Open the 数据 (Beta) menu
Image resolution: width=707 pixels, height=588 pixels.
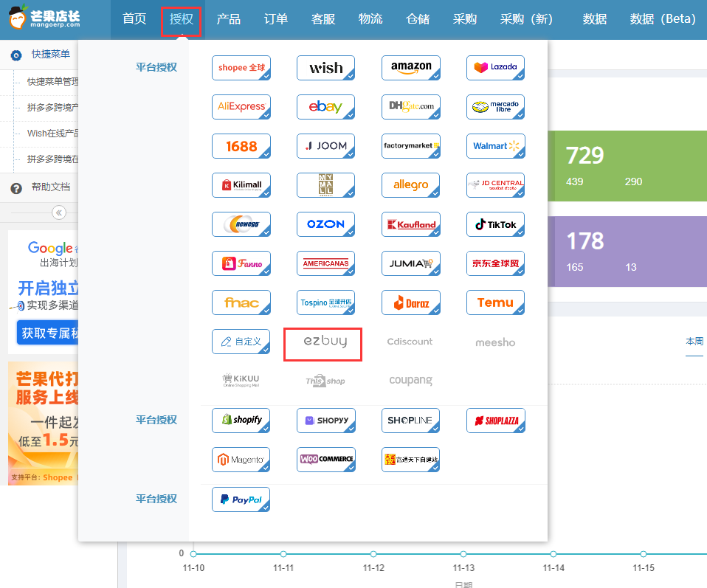click(662, 19)
